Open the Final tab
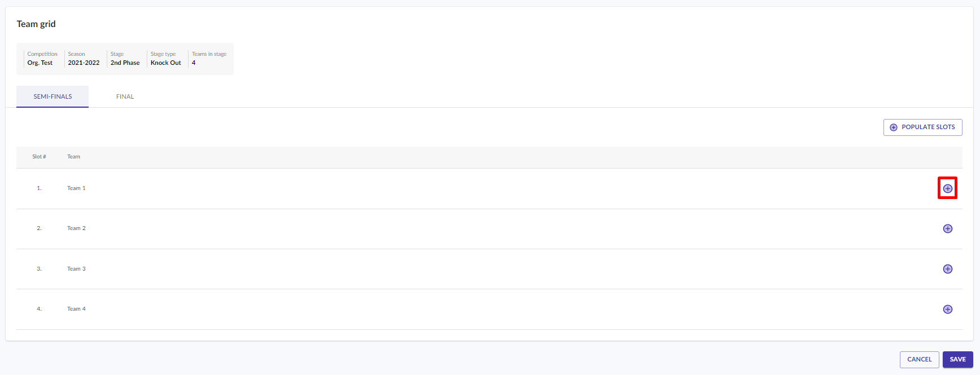Viewport: 980px width, 375px height. (x=125, y=96)
